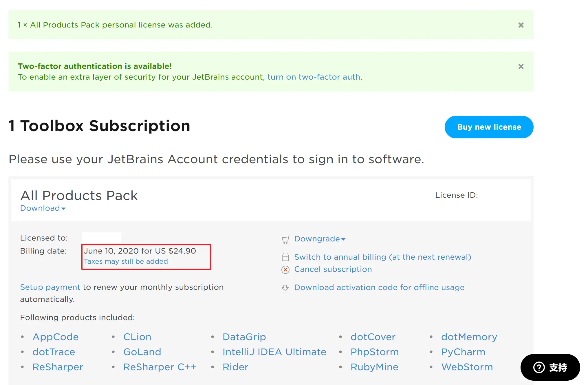Click the download icon for activation code
This screenshot has width=588, height=385.
point(285,288)
